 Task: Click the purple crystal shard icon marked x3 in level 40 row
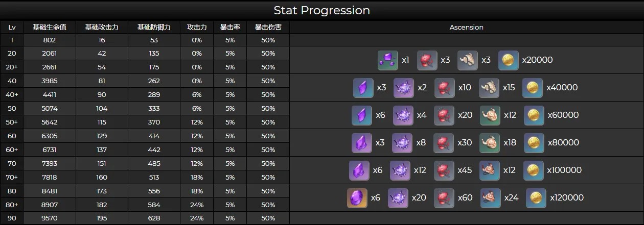pyautogui.click(x=363, y=88)
